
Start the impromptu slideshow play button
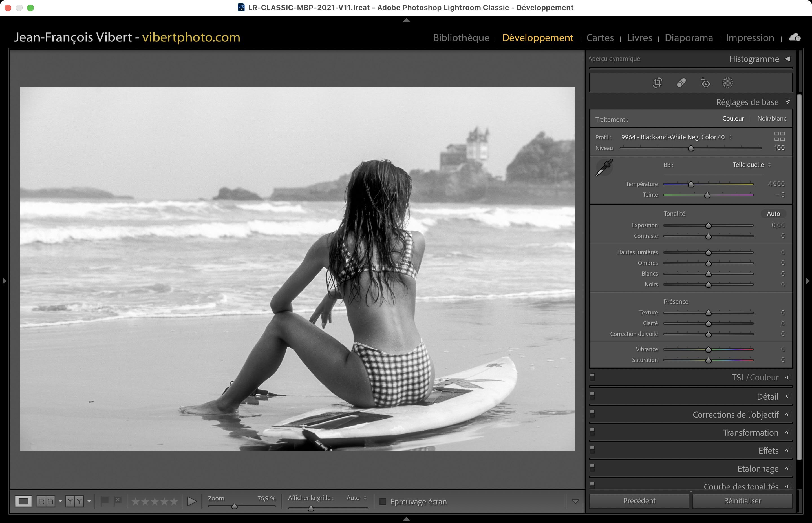[192, 501]
